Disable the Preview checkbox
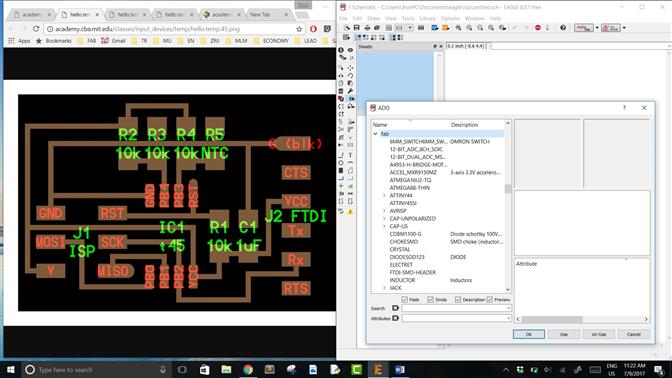Image resolution: width=672 pixels, height=378 pixels. [x=490, y=300]
